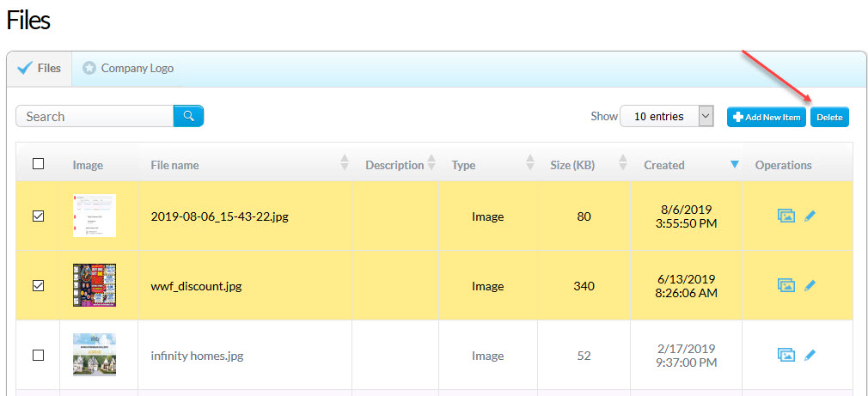The image size is (868, 396).
Task: Sort table by File name arrows
Action: click(x=345, y=162)
